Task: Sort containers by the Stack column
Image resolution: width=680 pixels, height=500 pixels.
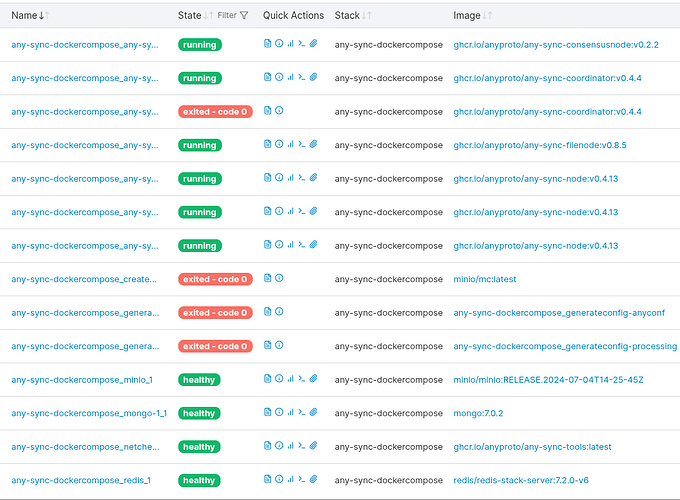Action: point(353,16)
